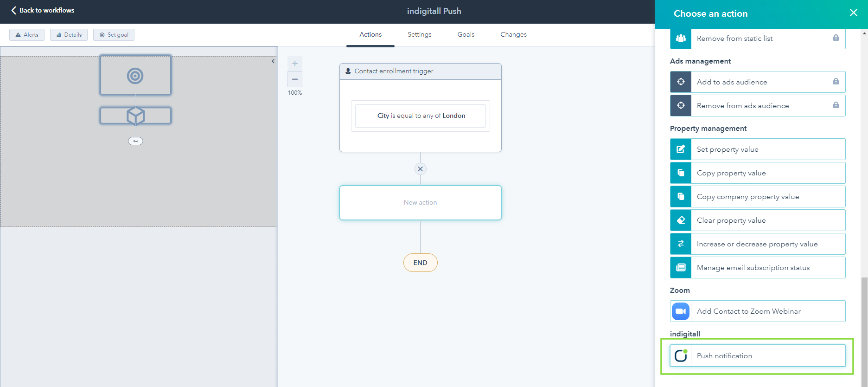Click the target icon in minimap
This screenshot has width=868, height=387.
coord(135,76)
